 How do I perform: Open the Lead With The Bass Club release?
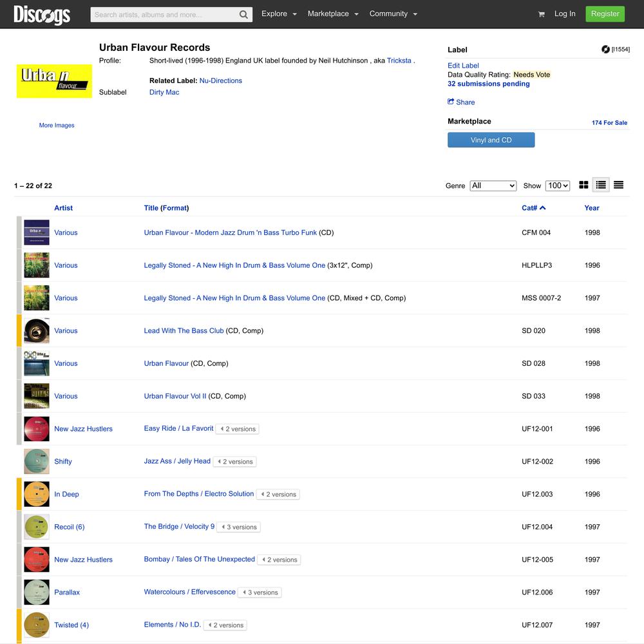(184, 330)
